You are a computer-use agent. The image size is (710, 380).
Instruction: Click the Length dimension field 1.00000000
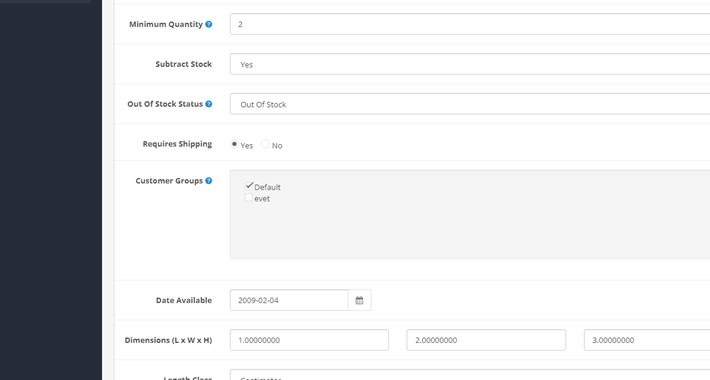309,340
